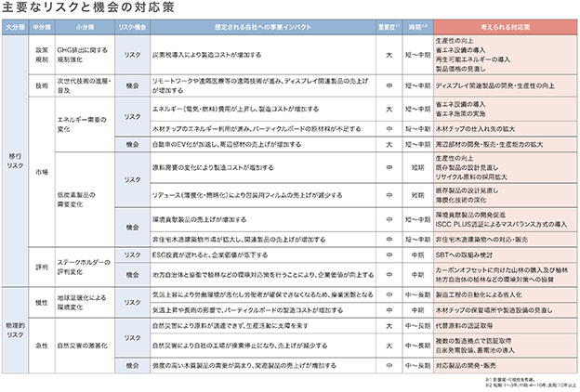The width and height of the screenshot is (580, 392).
Task: Click 環境貢献製品の売上げが増加する text
Action: coord(199,219)
